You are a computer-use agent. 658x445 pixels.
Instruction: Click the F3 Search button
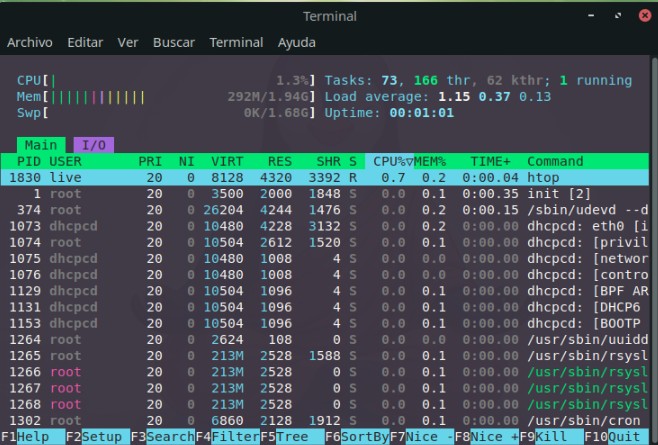point(163,437)
